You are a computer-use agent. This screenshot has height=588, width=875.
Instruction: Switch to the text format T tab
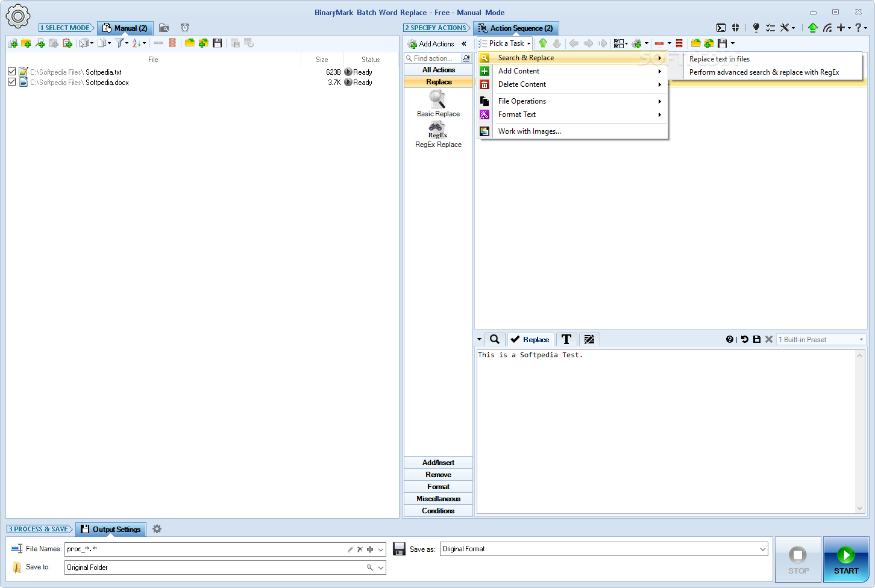point(566,339)
